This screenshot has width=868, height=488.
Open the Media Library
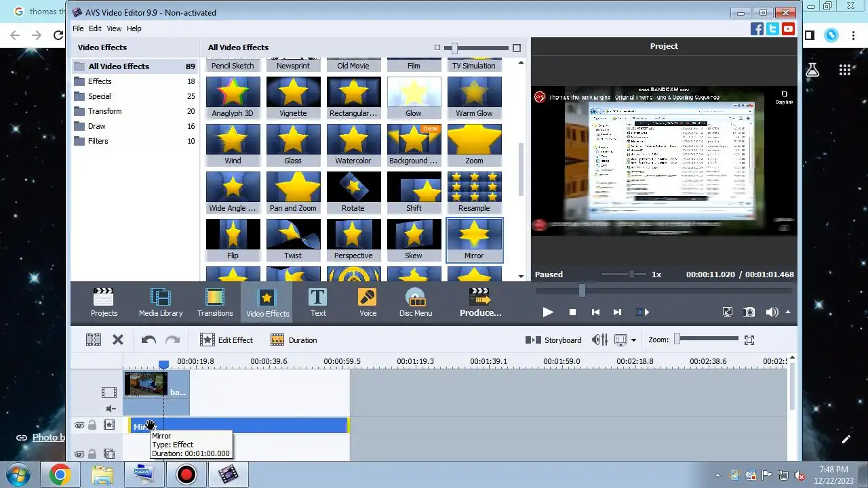[161, 302]
